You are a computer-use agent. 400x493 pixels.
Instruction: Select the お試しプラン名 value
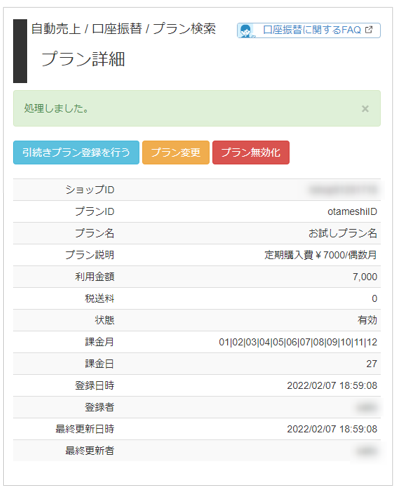click(x=342, y=233)
